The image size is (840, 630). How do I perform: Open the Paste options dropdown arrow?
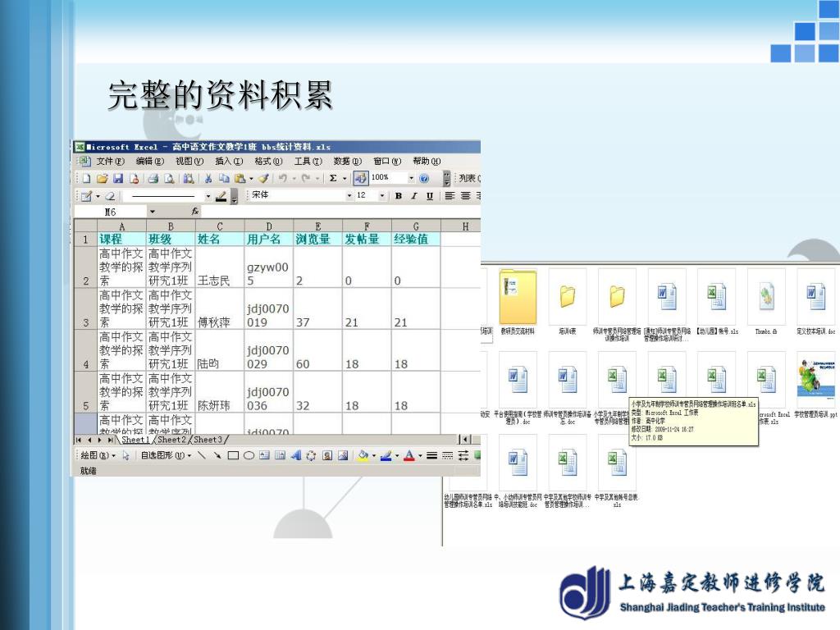[x=251, y=178]
